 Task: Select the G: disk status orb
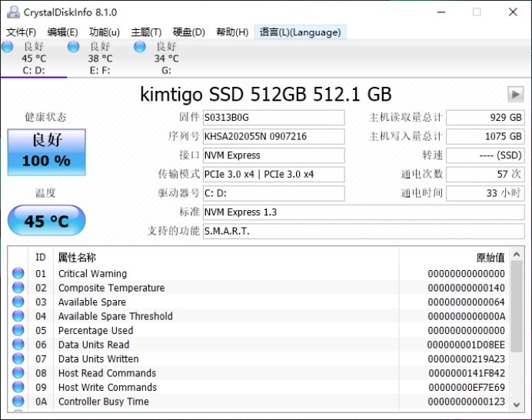coord(139,47)
